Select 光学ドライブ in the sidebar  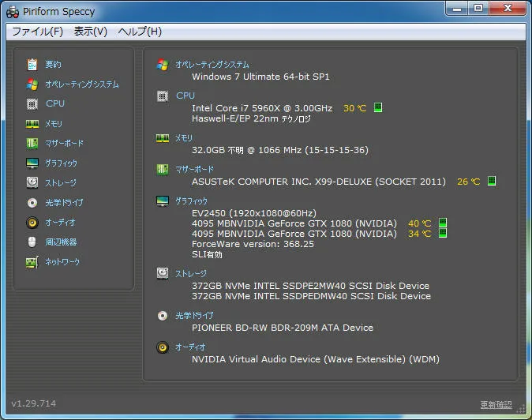point(64,203)
